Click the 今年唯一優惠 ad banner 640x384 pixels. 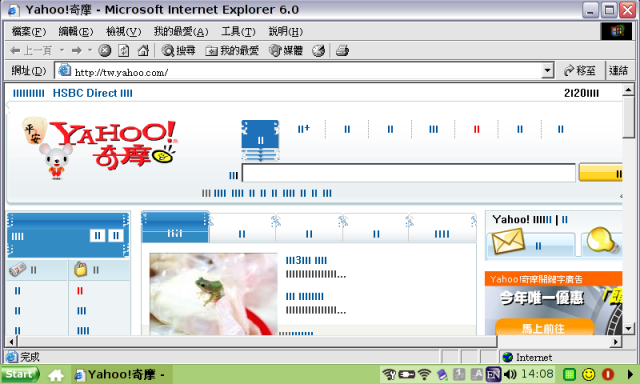coord(542,298)
